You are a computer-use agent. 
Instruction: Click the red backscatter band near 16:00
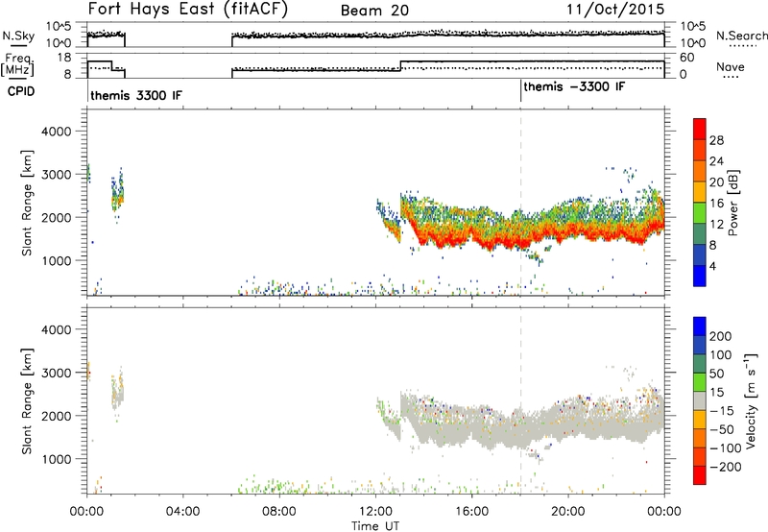click(x=471, y=234)
